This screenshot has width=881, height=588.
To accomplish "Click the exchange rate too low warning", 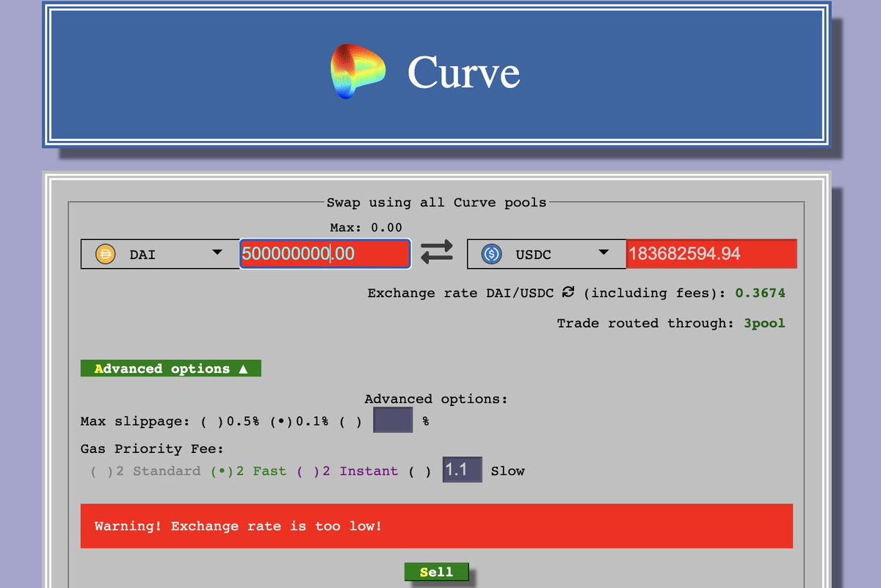I will click(436, 526).
